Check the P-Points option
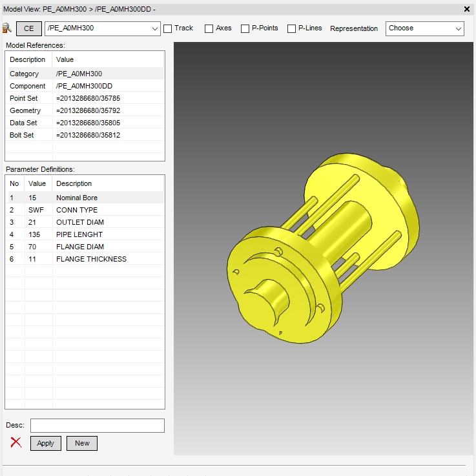Screen dimensions: 476x476 (x=245, y=28)
